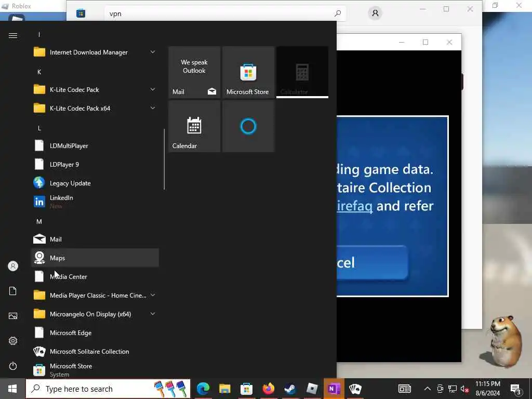Jump via the letter I group header

39,35
